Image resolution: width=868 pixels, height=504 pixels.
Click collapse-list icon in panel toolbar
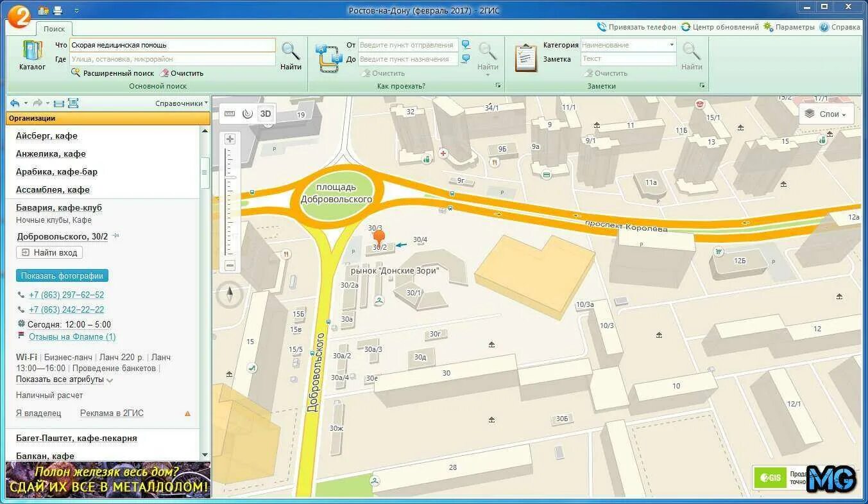point(59,103)
